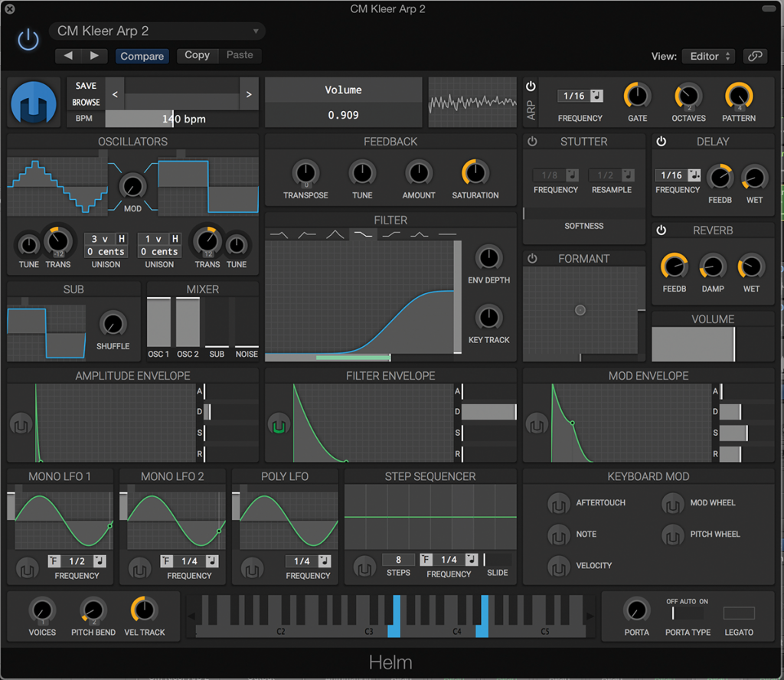Open the Mono LFO 1 frequency 1/2 selector
Image resolution: width=784 pixels, height=680 pixels.
(x=77, y=561)
